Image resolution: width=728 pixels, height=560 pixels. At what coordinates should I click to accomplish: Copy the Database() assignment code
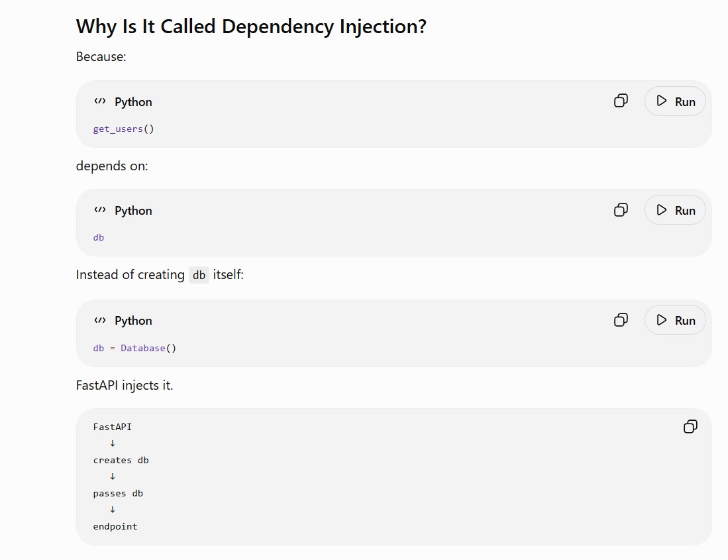621,320
